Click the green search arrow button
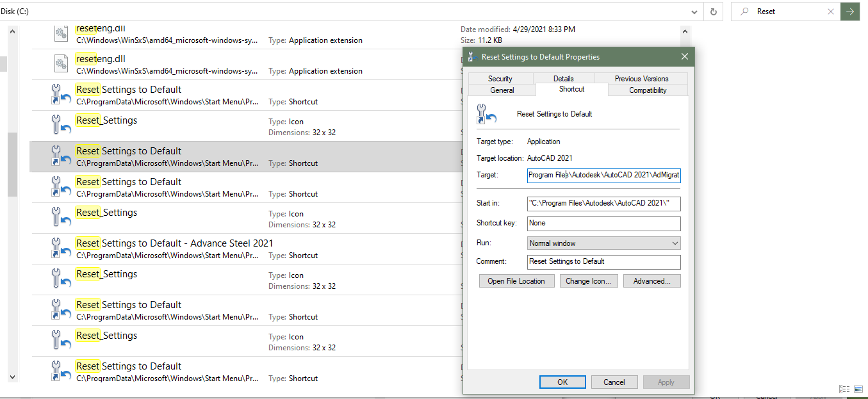Viewport: 868px width, 399px height. click(850, 11)
